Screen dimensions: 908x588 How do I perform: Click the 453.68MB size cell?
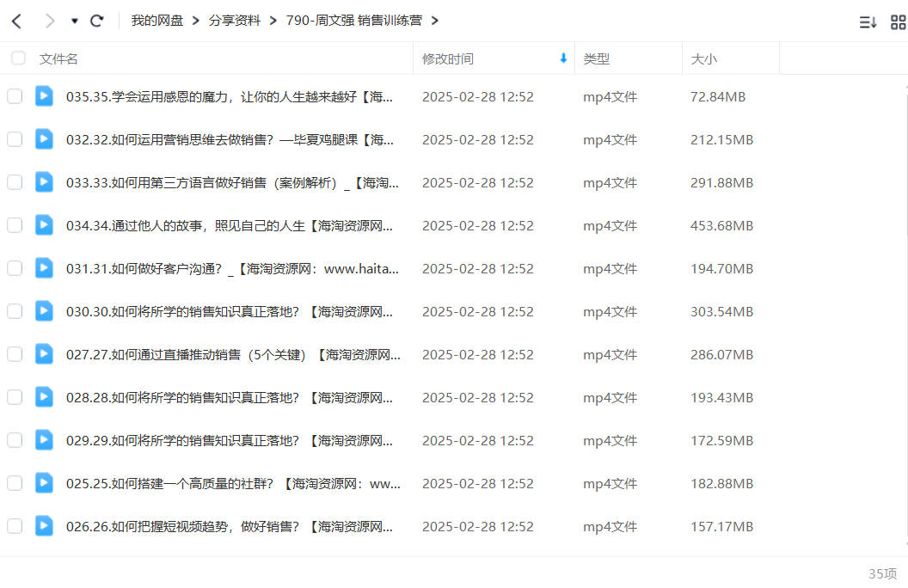(x=721, y=226)
